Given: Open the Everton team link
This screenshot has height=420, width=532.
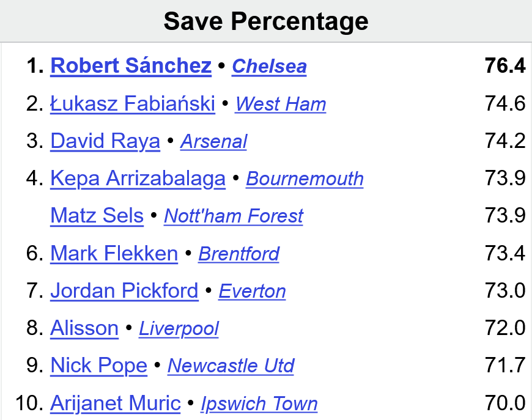Looking at the screenshot, I should 252,291.
